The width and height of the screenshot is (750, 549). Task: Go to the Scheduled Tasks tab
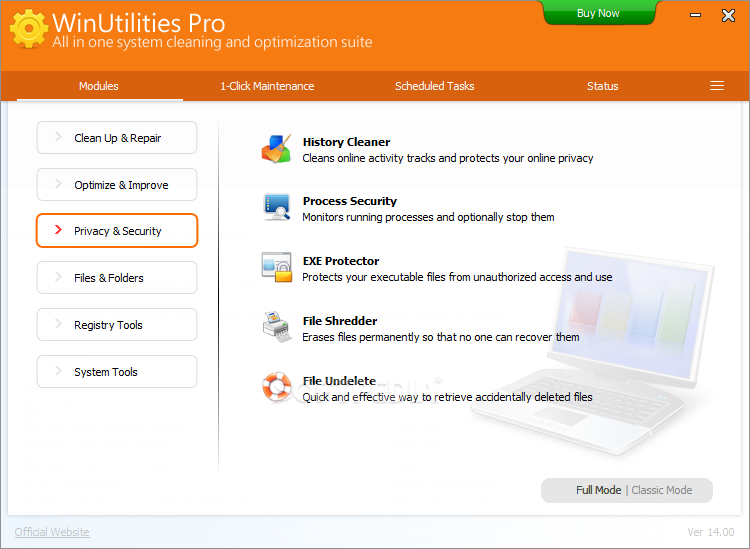[x=434, y=86]
